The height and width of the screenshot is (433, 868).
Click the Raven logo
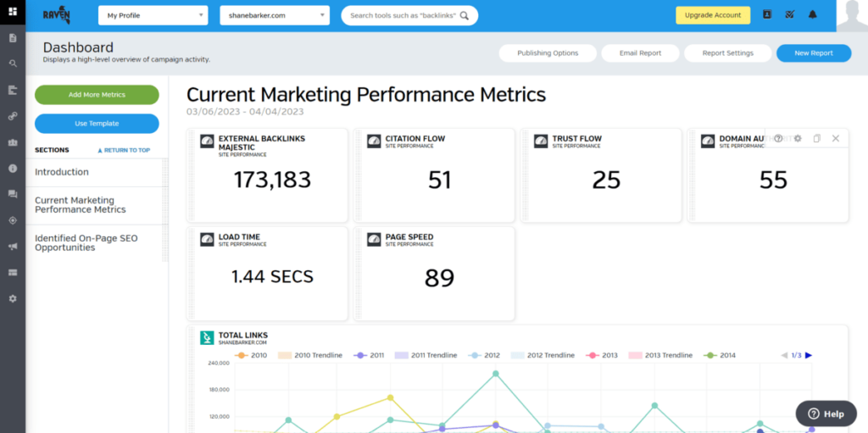57,15
